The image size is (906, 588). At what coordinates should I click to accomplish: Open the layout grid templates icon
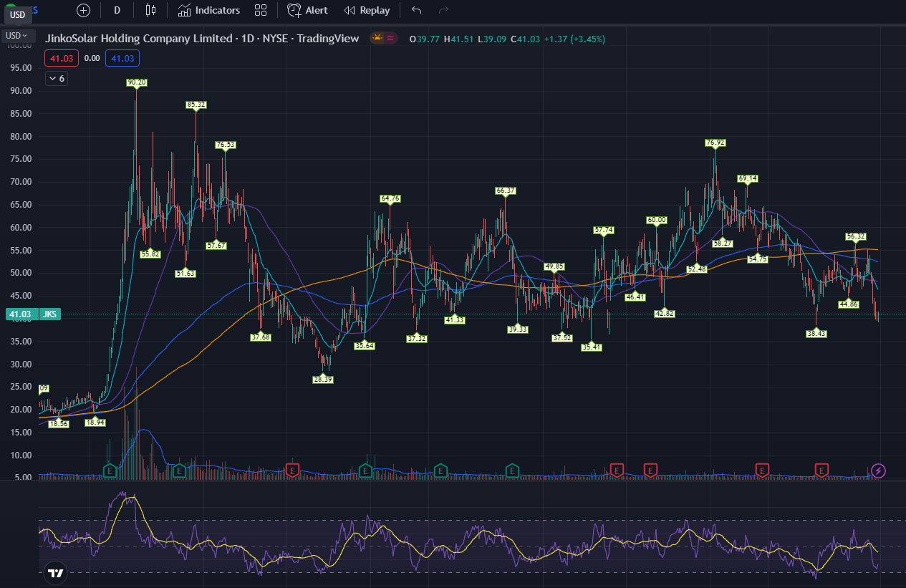tap(261, 10)
